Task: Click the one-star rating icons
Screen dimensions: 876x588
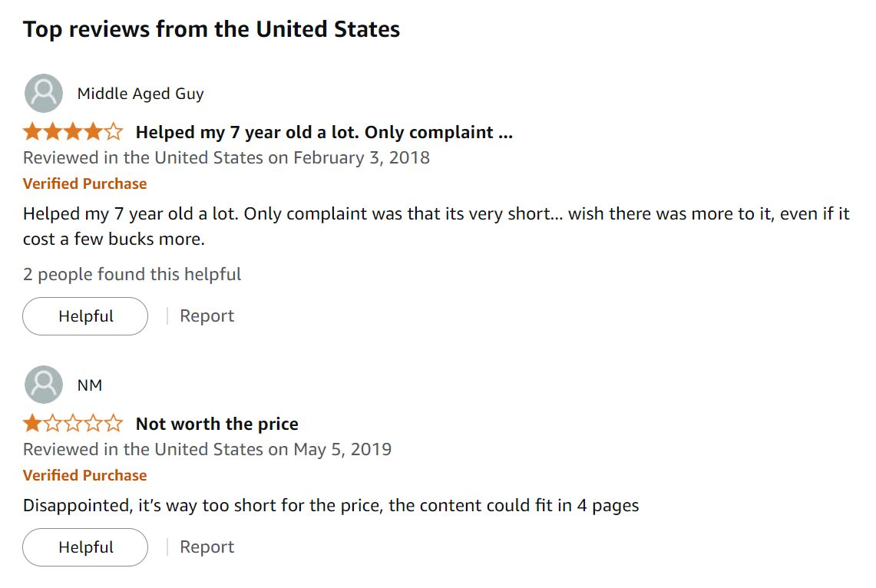Action: (73, 424)
